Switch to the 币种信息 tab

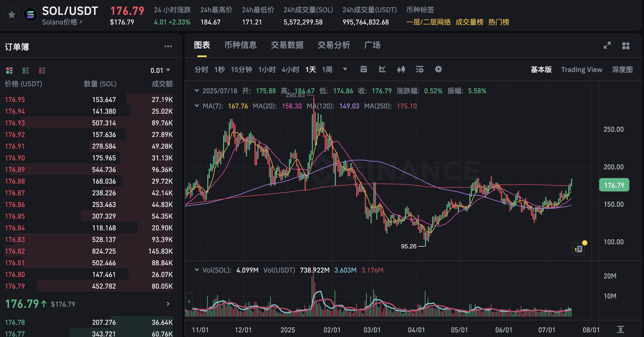(240, 45)
